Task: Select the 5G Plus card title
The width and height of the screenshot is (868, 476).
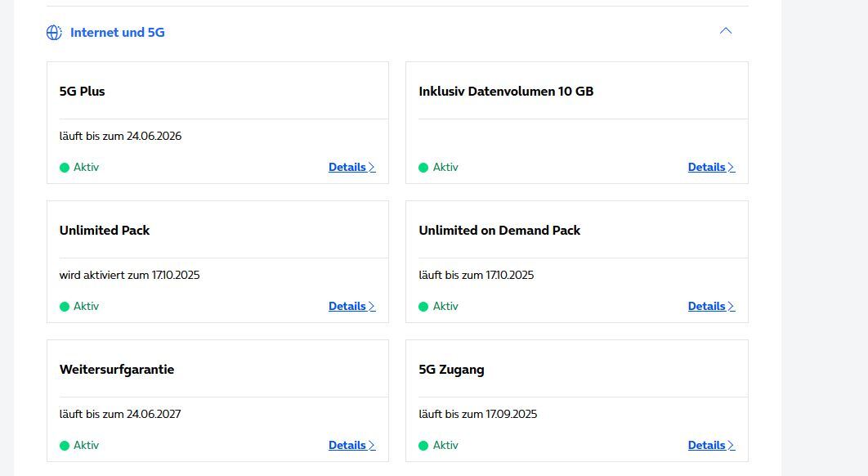Action: 82,92
